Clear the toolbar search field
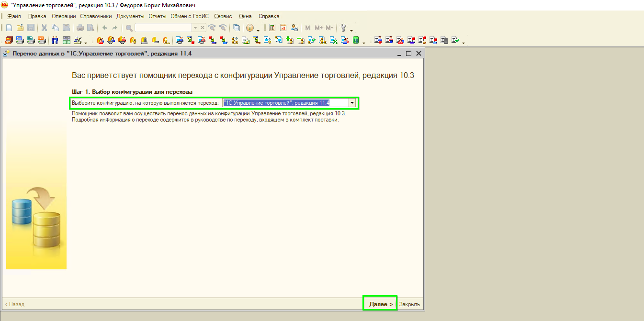The height and width of the screenshot is (321, 644). click(202, 28)
